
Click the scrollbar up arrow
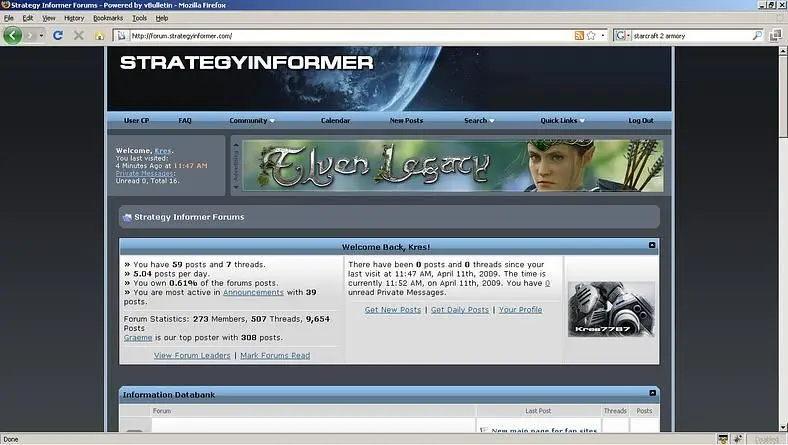click(x=783, y=51)
